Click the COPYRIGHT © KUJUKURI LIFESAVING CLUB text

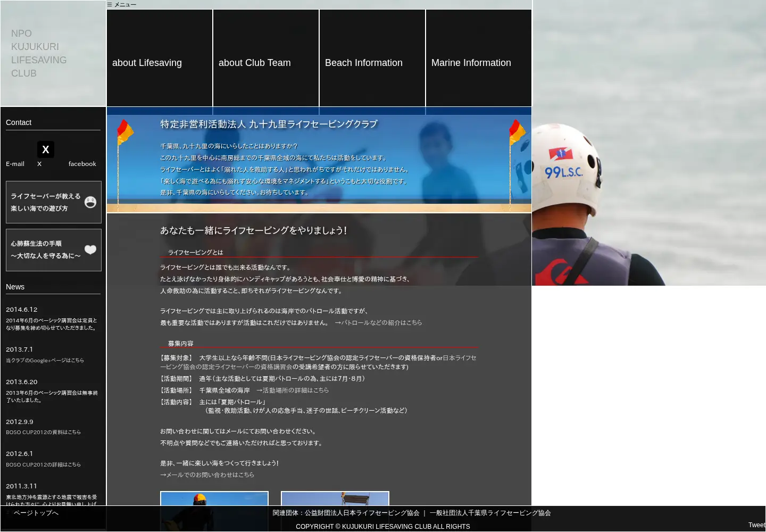[x=383, y=526]
